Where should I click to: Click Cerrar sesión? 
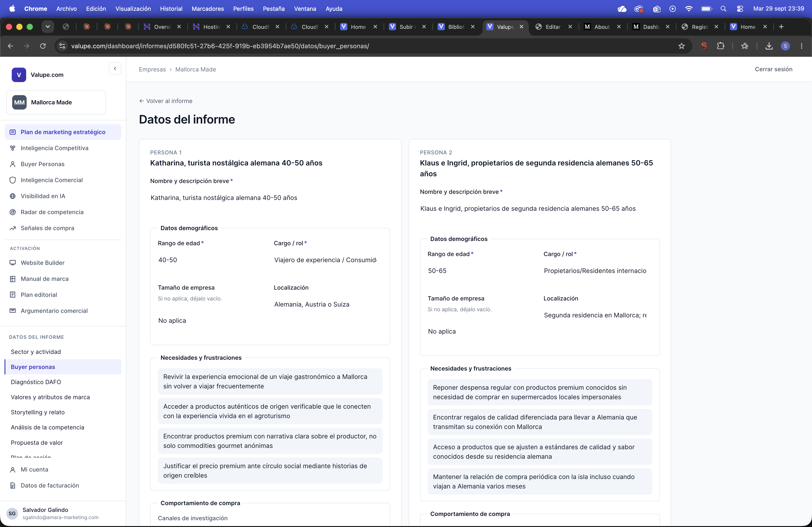tap(773, 69)
